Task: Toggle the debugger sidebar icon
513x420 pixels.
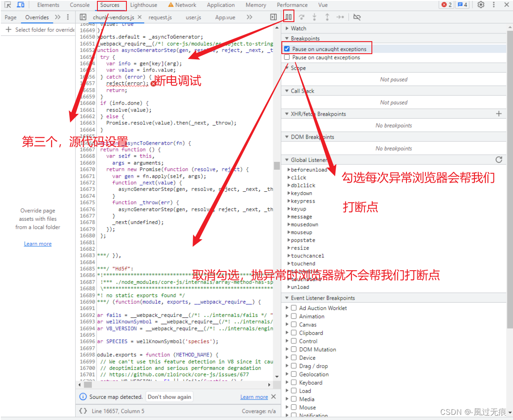Action: (274, 17)
